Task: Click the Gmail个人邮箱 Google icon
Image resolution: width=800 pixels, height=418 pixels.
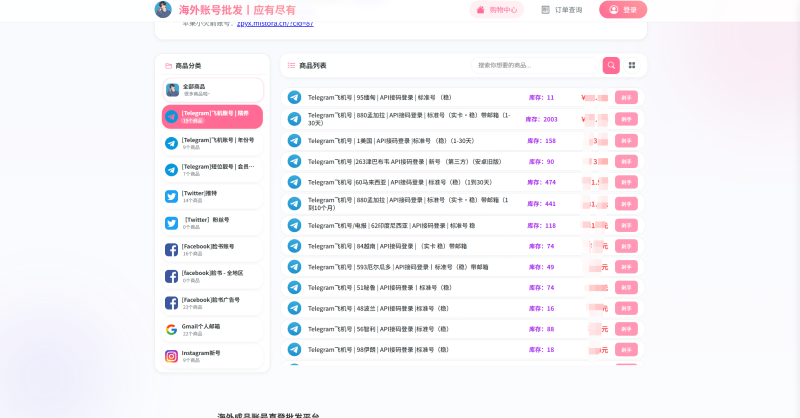Action: click(171, 329)
